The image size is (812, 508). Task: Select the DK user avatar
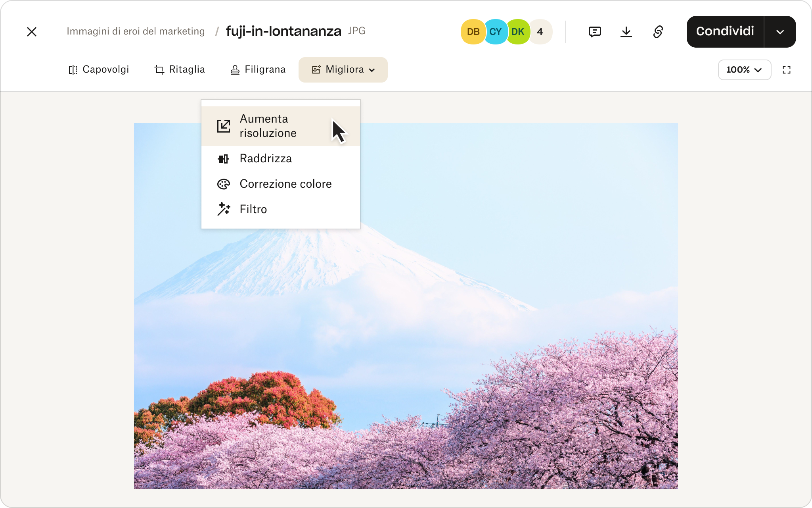(x=518, y=32)
